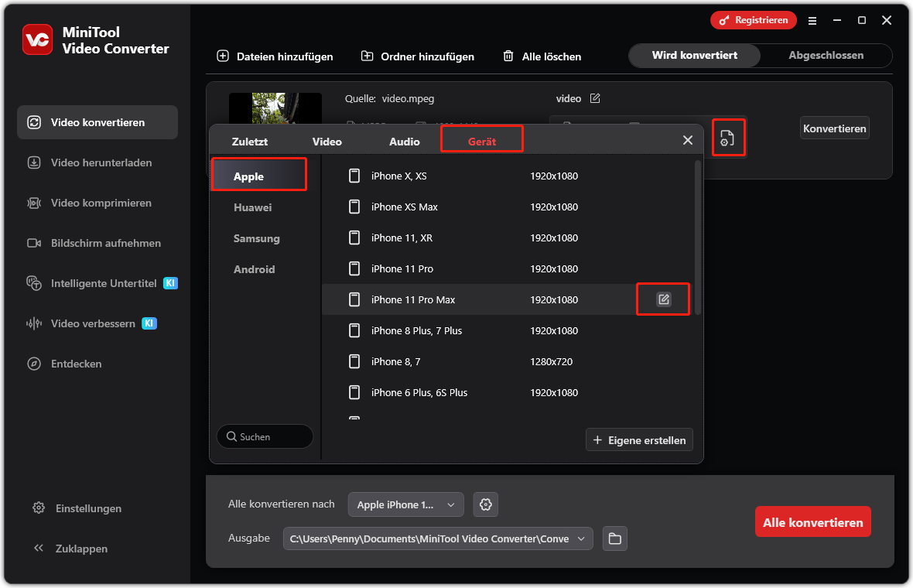The width and height of the screenshot is (913, 588).
Task: Click 1920x1080 resolution for iPhone XS Max
Action: tap(554, 207)
